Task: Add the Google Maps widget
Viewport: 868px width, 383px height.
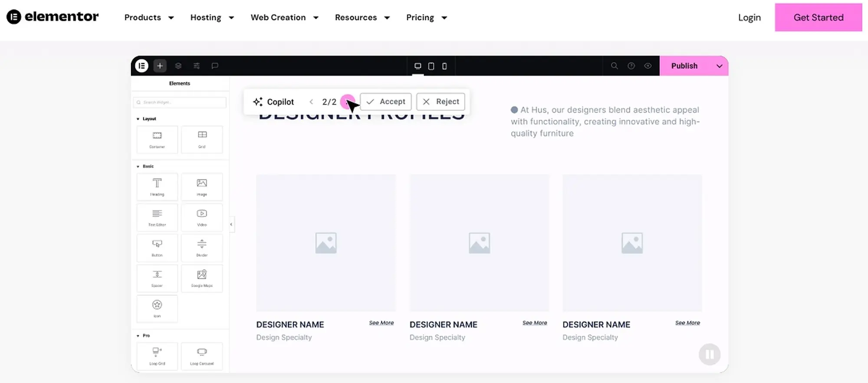Action: pos(202,278)
